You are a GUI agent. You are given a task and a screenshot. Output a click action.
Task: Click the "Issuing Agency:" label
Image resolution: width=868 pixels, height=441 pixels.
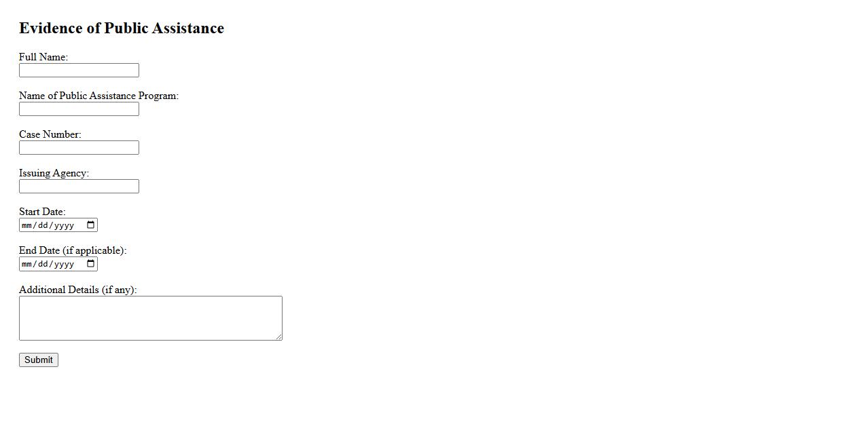(x=54, y=173)
